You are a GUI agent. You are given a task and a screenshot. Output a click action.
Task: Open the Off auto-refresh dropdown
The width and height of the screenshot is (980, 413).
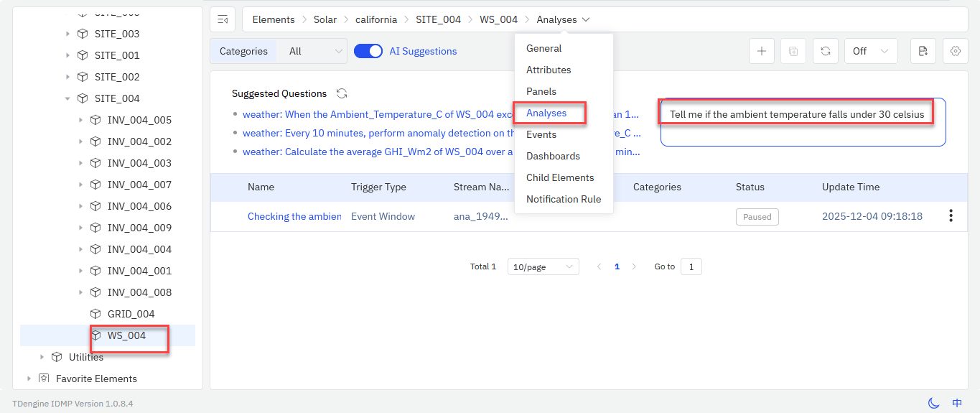pos(870,51)
